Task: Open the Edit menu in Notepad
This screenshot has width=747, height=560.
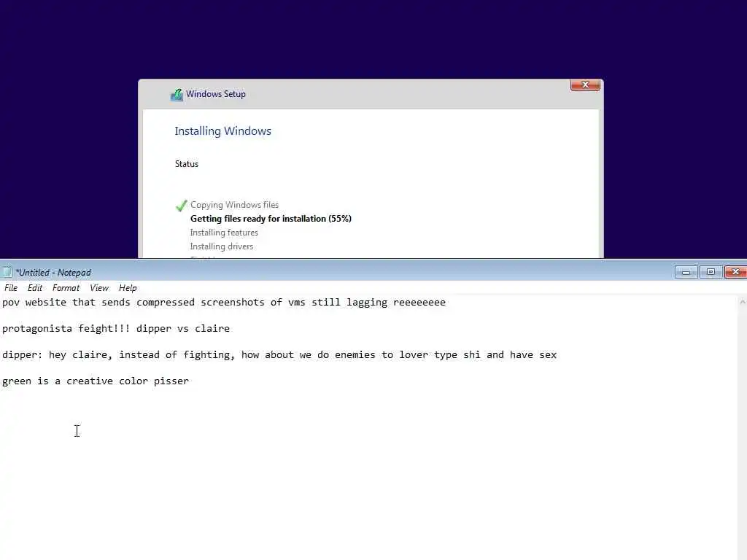Action: pyautogui.click(x=35, y=287)
